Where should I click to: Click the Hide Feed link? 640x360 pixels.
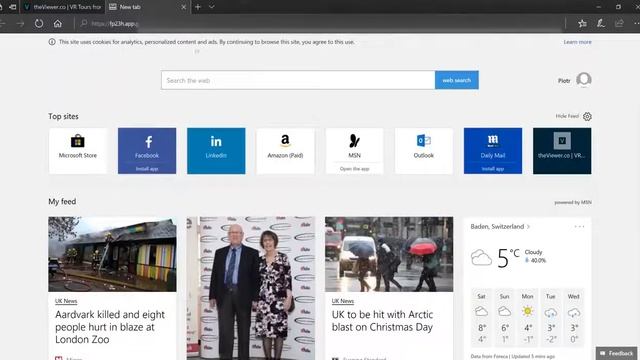point(567,116)
